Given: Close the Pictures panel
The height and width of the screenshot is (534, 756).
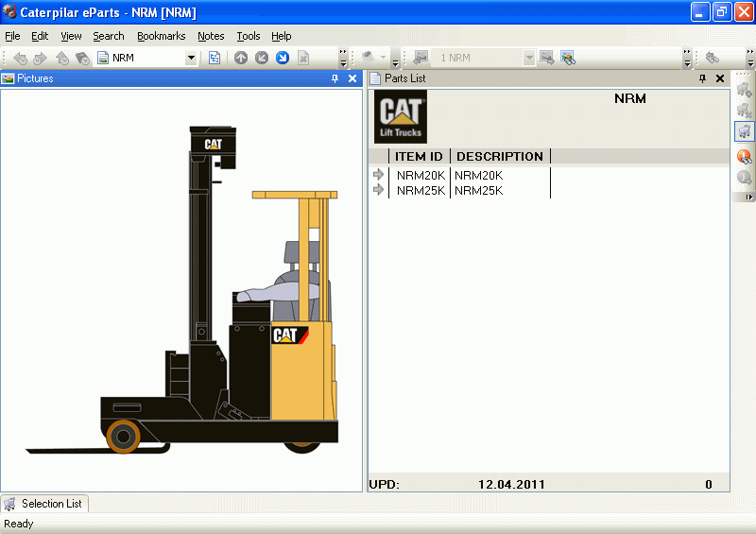Looking at the screenshot, I should click(x=352, y=78).
